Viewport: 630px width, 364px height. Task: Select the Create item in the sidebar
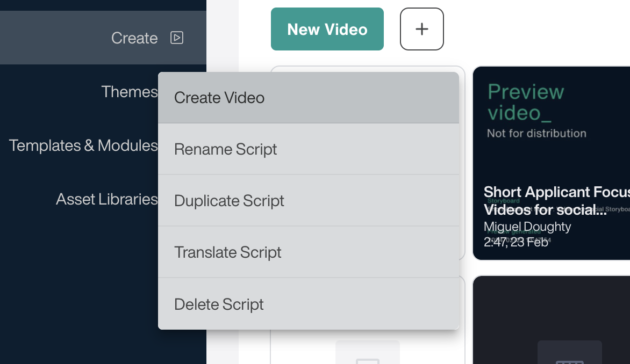134,38
